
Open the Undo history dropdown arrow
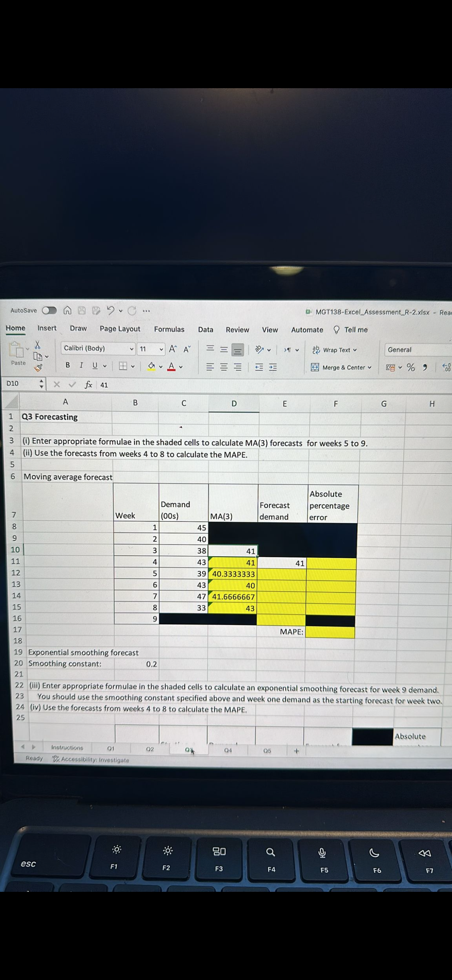120,311
